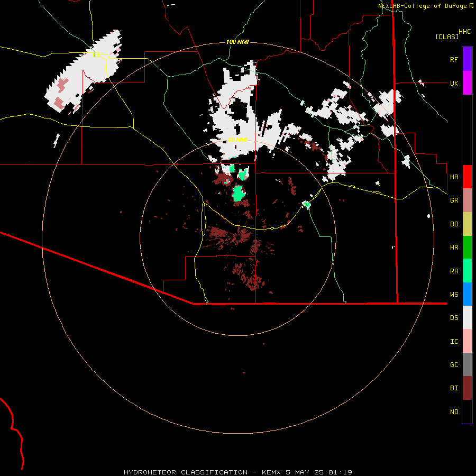Click the KEMX radar site identifier
The image size is (476, 476).
[x=271, y=472]
